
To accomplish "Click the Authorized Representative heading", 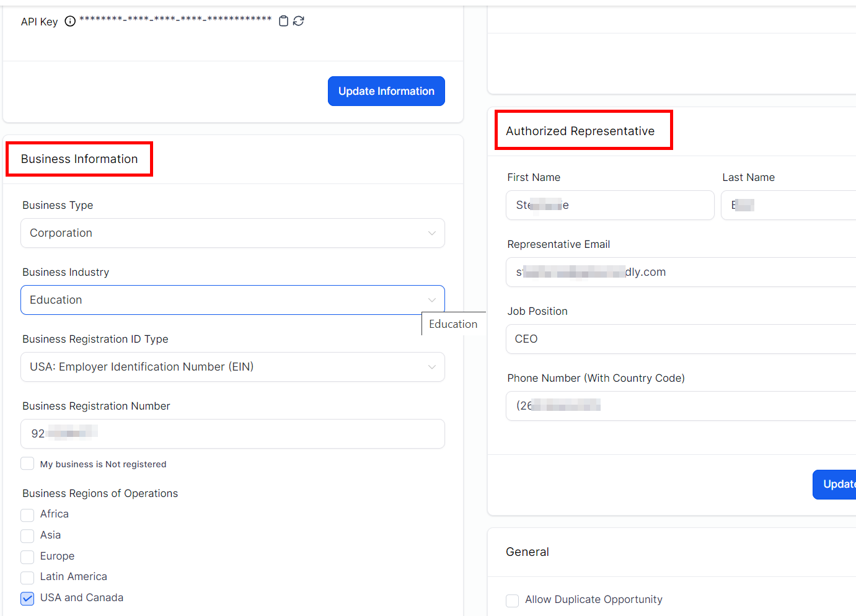I will coord(580,131).
